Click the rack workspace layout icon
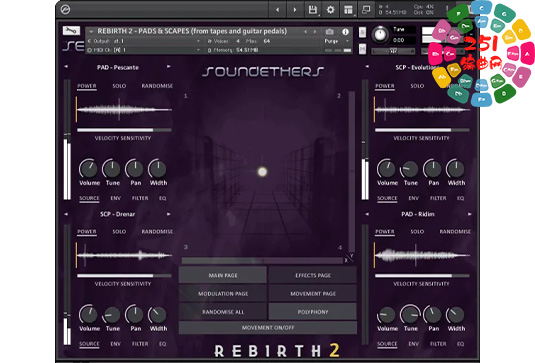 (348, 10)
